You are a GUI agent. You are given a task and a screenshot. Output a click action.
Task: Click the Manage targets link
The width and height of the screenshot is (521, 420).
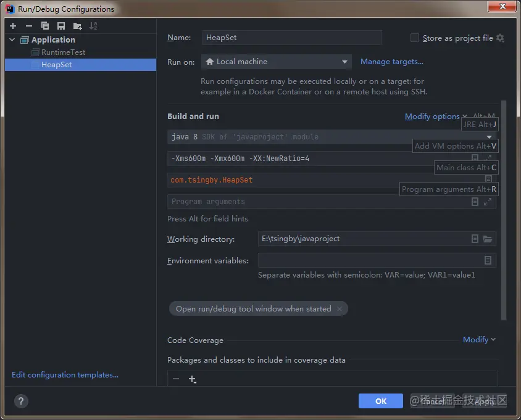pos(392,62)
